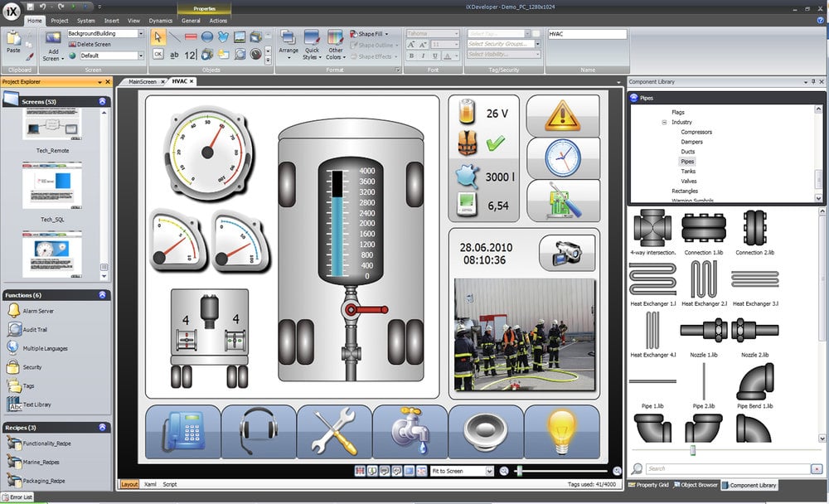Image resolution: width=829 pixels, height=504 pixels.
Task: Toggle Italic in the Font group
Action: [x=424, y=56]
